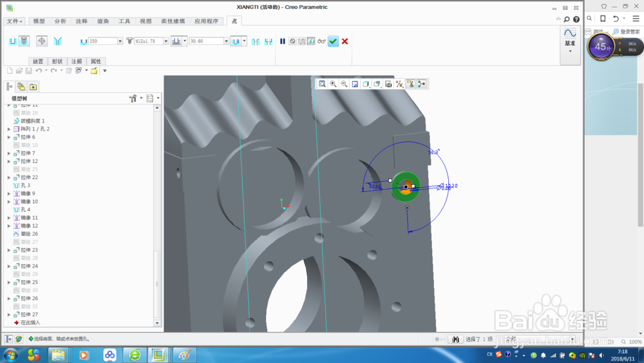Click the layer tree tab icon
This screenshot has height=363, width=644.
point(21,87)
